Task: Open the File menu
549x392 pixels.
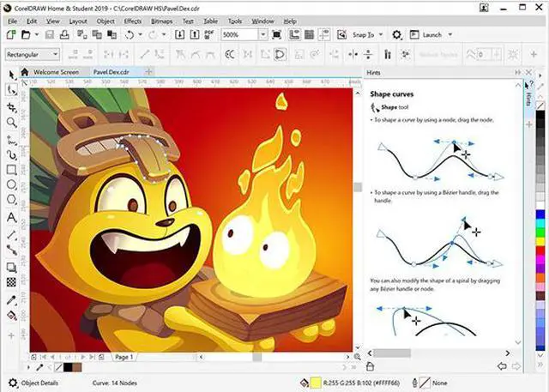Action: [x=12, y=21]
